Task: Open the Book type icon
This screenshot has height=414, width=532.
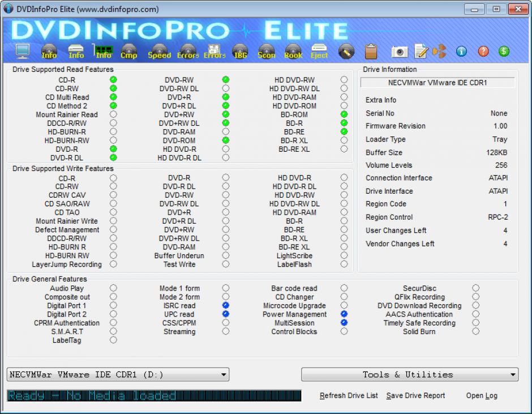Action: point(293,52)
